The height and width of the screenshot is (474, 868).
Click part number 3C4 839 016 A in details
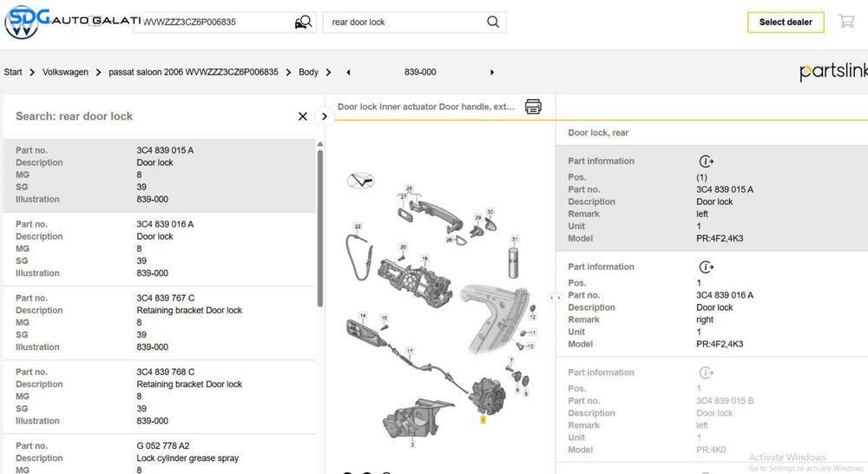coord(725,295)
